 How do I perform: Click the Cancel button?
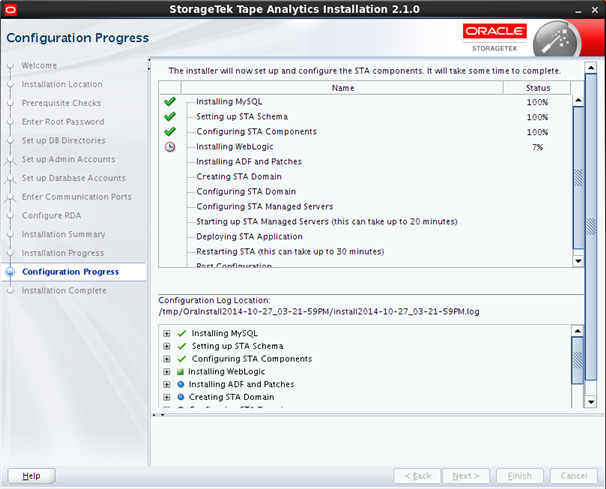pos(574,476)
